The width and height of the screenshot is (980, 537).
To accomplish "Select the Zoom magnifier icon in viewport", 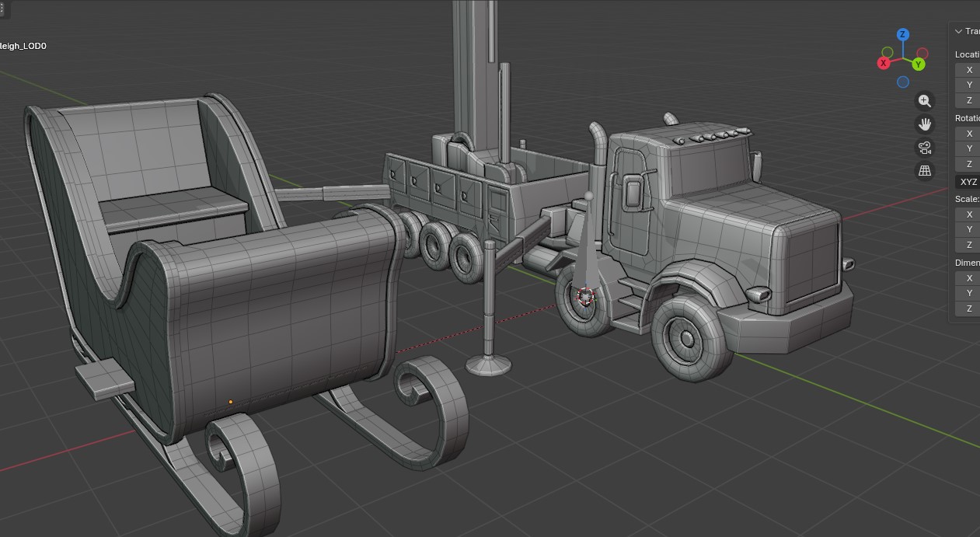I will (x=925, y=100).
